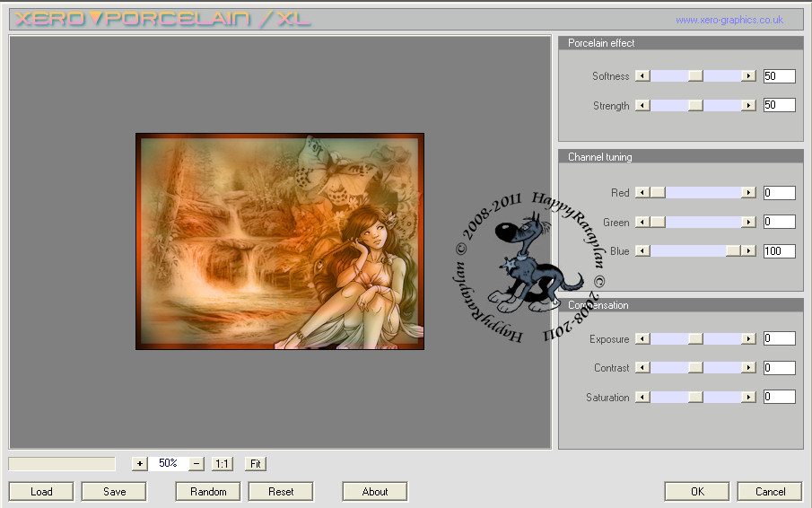Click the Softness slider thumb
The height and width of the screenshot is (508, 812).
tap(695, 76)
